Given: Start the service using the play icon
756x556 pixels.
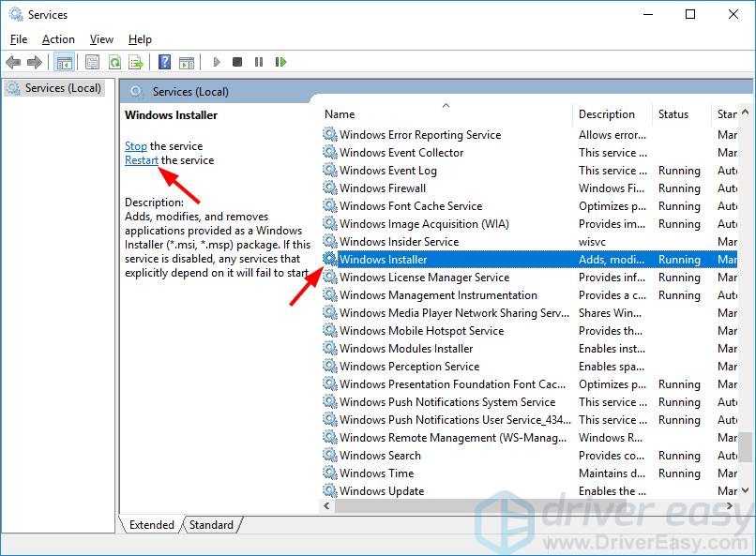Looking at the screenshot, I should tap(216, 62).
